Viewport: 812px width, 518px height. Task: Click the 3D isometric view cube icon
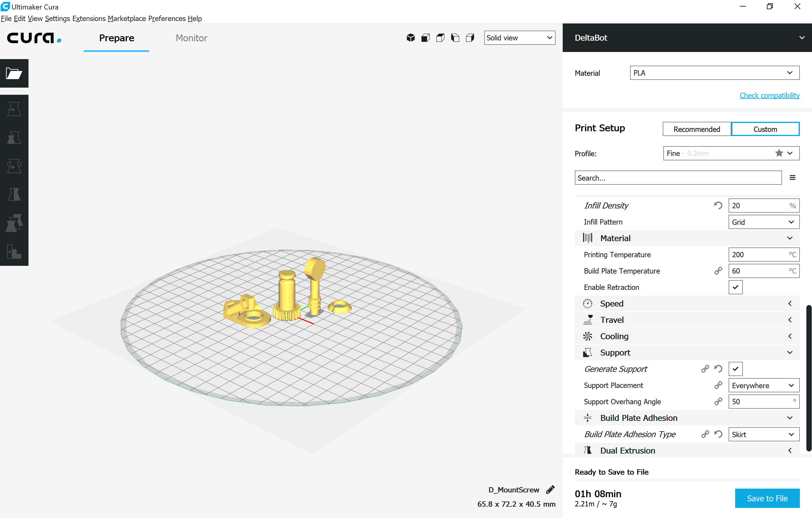(410, 38)
